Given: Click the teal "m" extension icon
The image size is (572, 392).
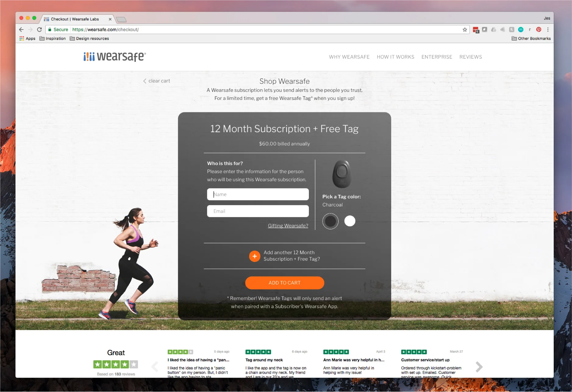Looking at the screenshot, I should 521,30.
